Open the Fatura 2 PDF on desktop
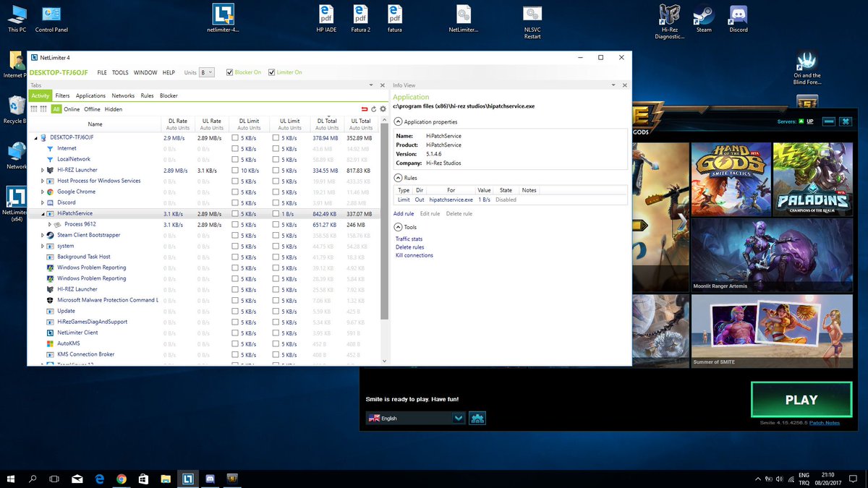 360,18
